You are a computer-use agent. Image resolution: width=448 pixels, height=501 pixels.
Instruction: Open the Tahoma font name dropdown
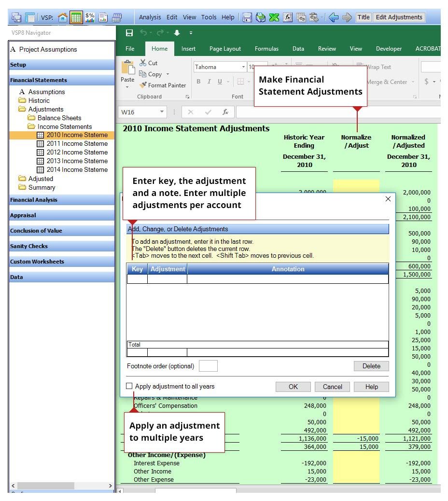[243, 67]
